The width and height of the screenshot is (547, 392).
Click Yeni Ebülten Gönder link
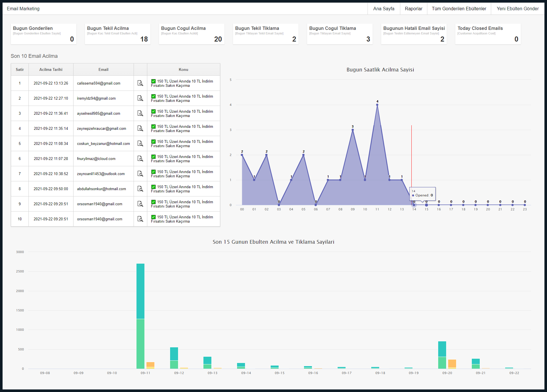pos(517,9)
